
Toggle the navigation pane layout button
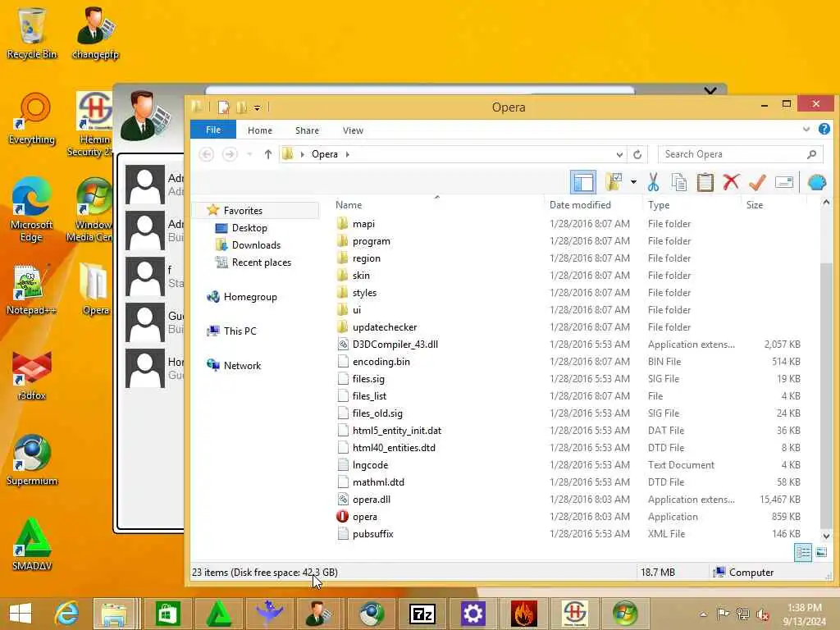click(583, 182)
